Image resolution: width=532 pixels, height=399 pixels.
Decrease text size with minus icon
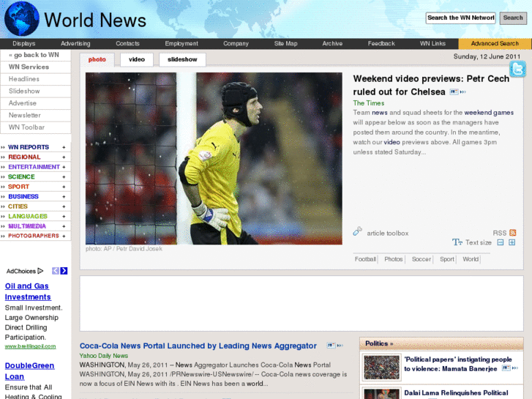coord(500,242)
